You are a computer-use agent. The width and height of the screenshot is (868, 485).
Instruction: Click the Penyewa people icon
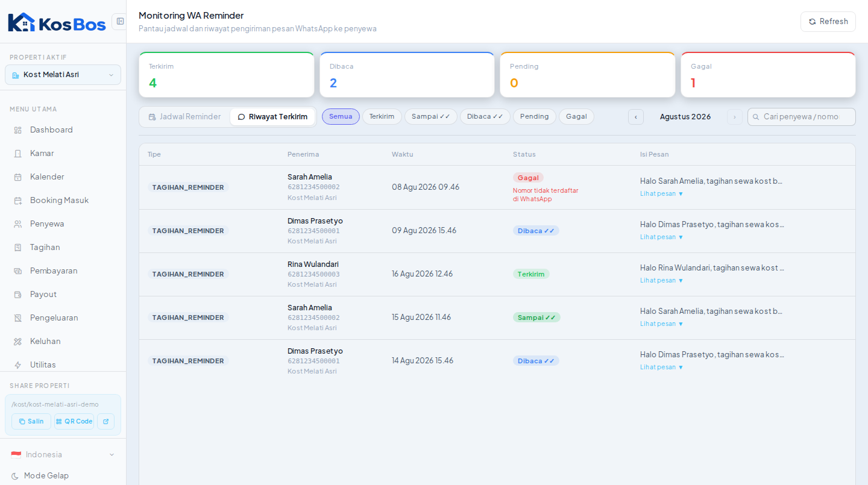click(17, 224)
